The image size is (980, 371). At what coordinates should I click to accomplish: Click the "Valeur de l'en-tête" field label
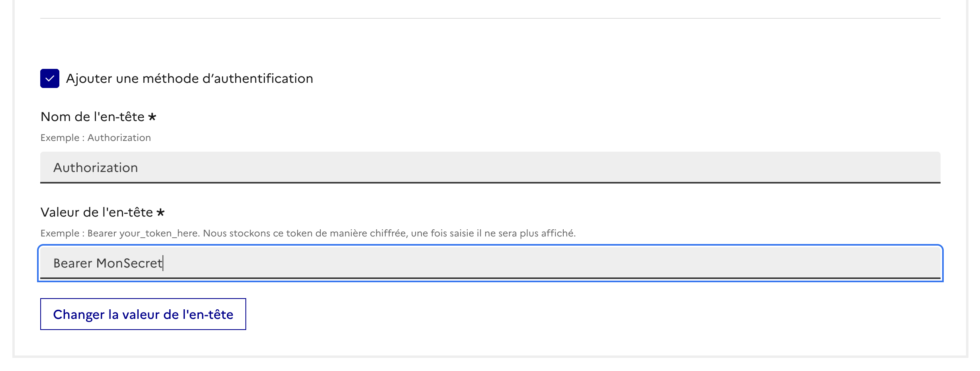point(96,212)
